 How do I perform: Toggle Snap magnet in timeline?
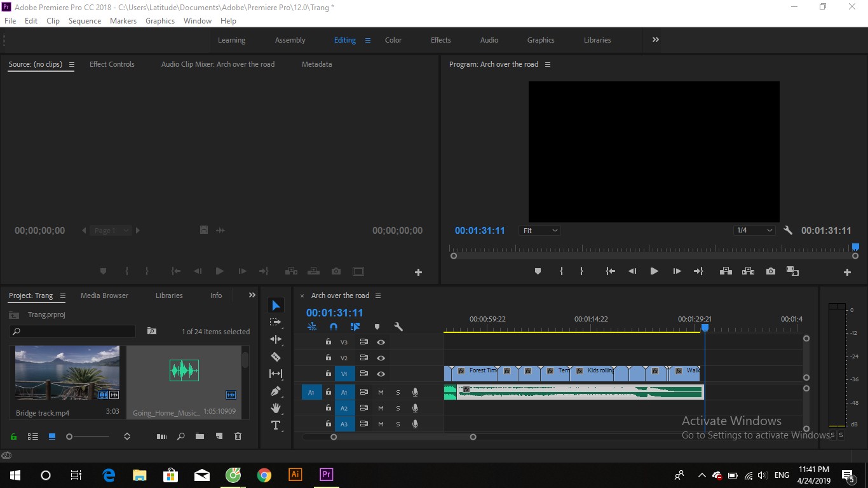click(x=334, y=327)
